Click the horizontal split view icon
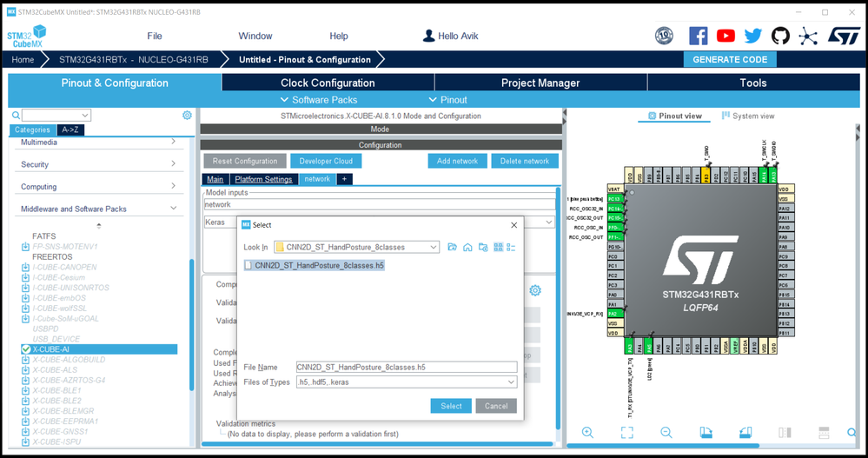The image size is (868, 458). (x=824, y=433)
